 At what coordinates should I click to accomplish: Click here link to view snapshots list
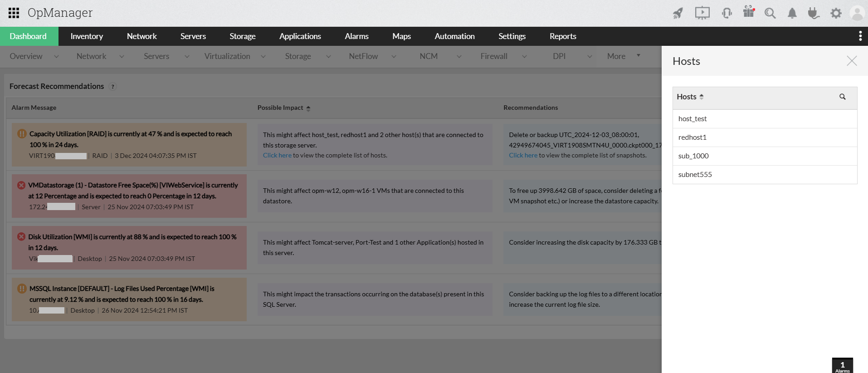[523, 155]
